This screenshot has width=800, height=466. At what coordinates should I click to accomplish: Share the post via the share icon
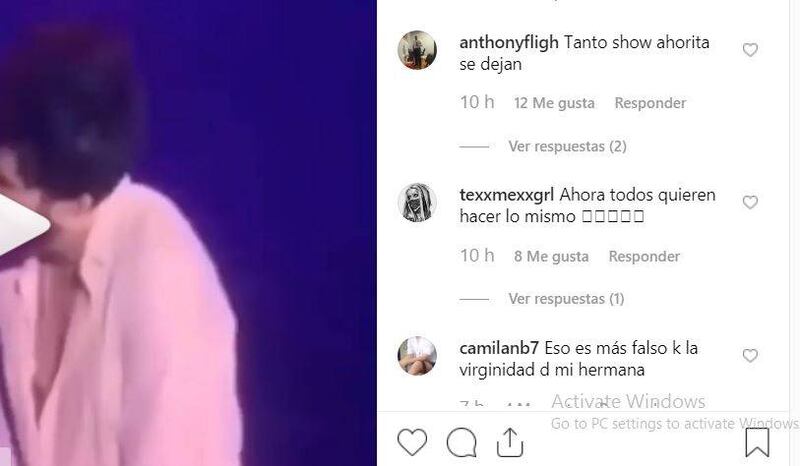tap(510, 442)
